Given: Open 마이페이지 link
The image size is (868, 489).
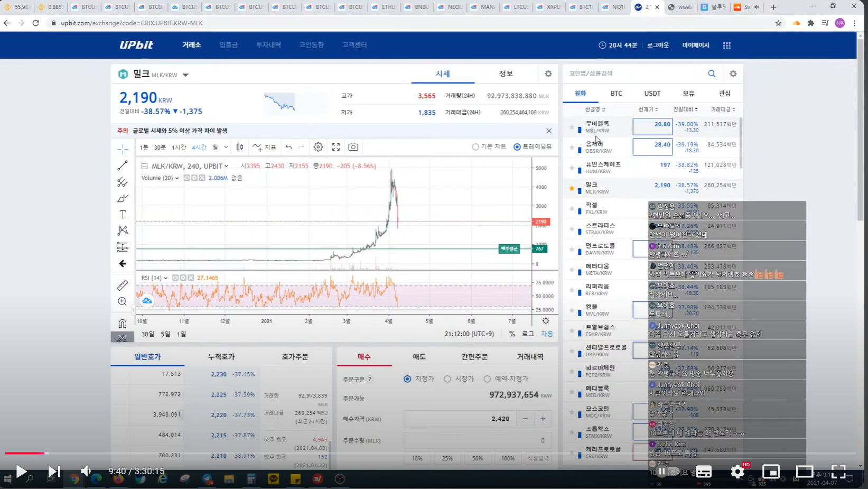Looking at the screenshot, I should point(695,45).
